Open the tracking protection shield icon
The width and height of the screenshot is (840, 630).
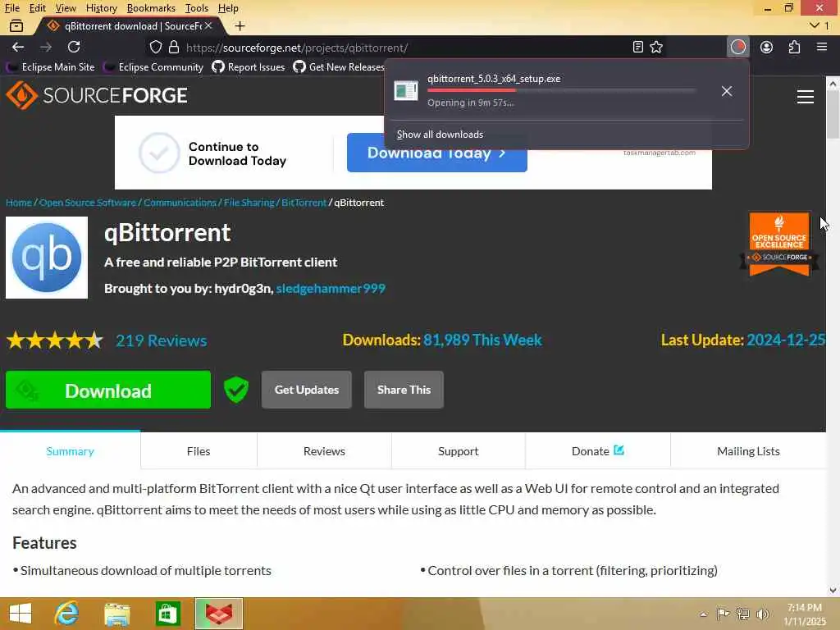tap(155, 47)
